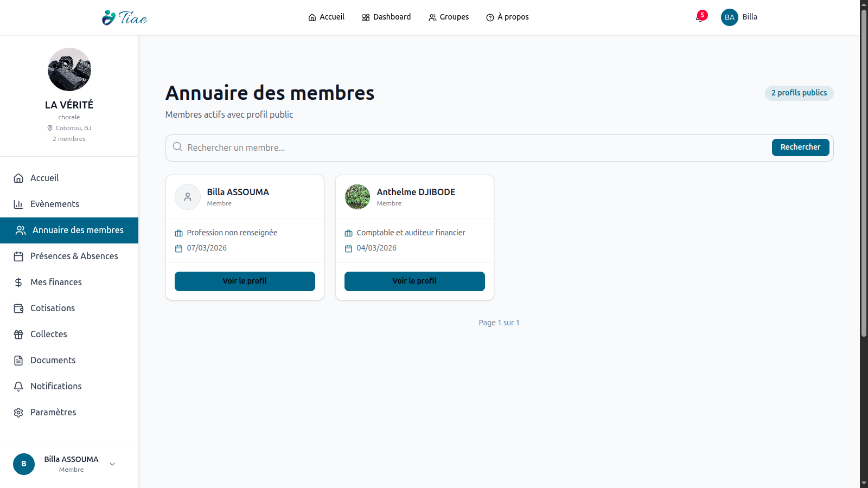Screen dimensions: 868x488
Task: Click the Tiae logo
Action: point(125,17)
